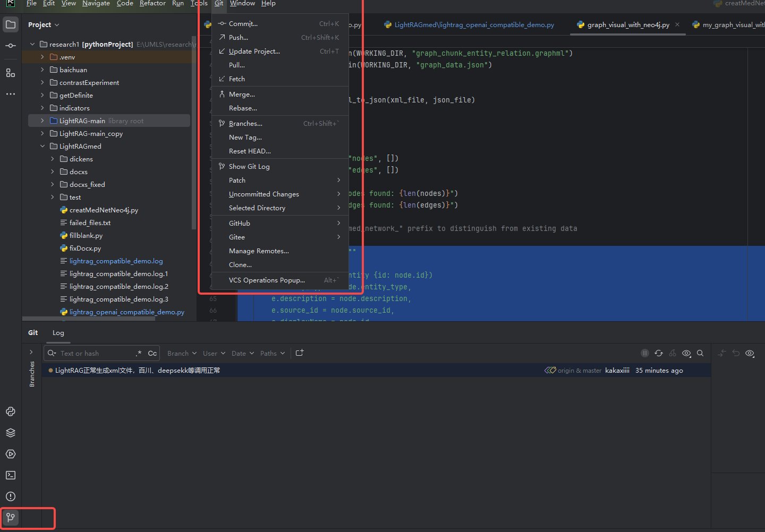The image size is (765, 532).
Task: Open the User filter dropdown
Action: 214,353
